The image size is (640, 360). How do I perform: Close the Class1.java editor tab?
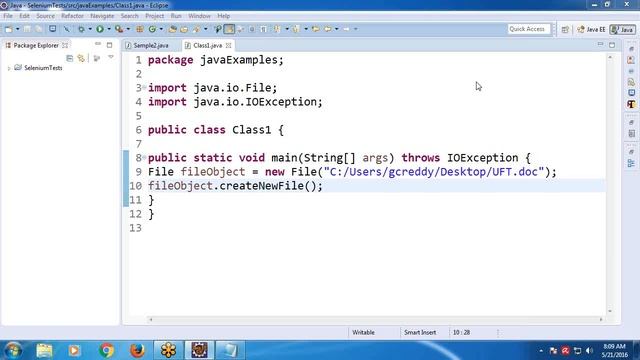pos(229,45)
